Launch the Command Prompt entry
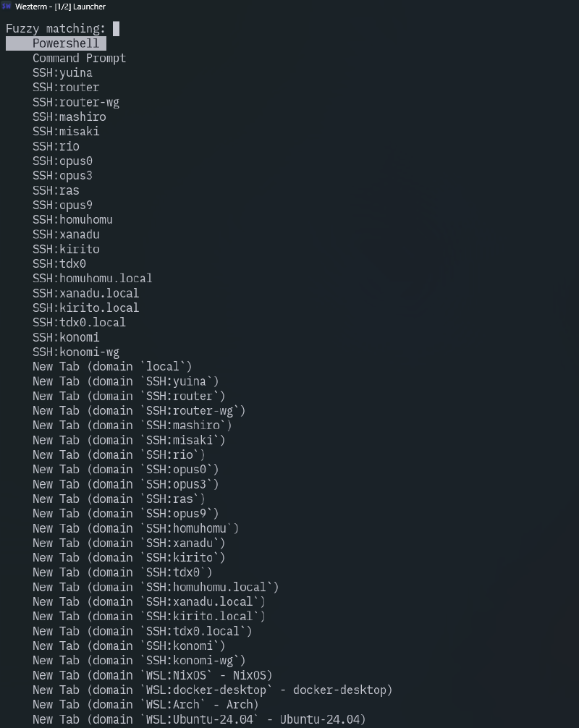The height and width of the screenshot is (728, 579). [x=79, y=58]
